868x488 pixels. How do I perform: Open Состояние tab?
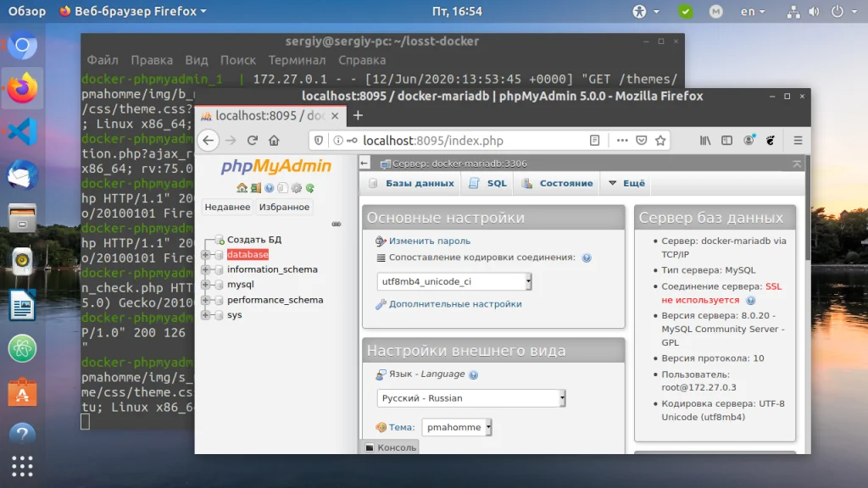[x=558, y=183]
